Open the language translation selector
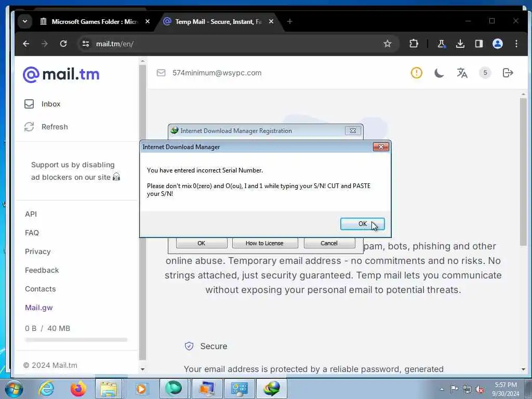Screen dimensions: 532x399 coord(462,73)
